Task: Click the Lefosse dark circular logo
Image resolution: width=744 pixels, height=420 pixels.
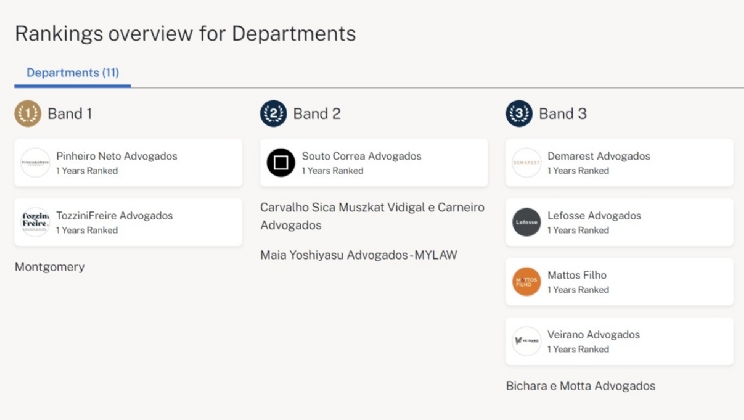Action: (x=526, y=222)
